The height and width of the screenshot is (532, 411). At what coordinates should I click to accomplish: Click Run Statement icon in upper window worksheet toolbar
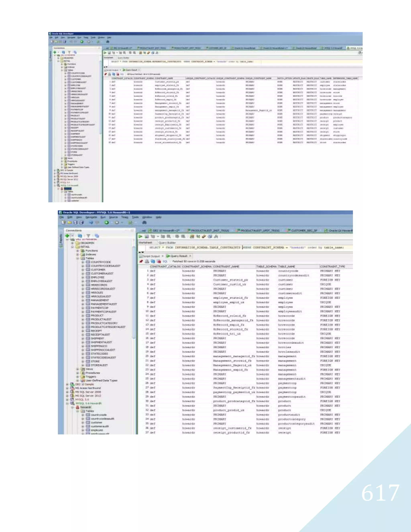[105, 53]
